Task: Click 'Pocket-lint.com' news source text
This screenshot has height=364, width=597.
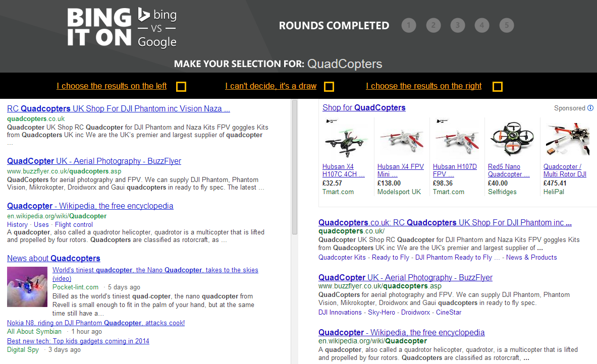Action: tap(75, 287)
